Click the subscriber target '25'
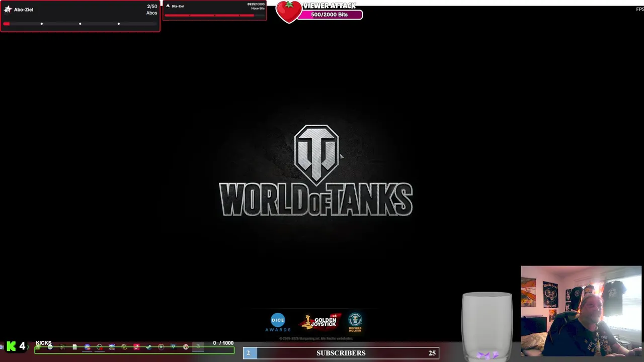Viewport: 644px width, 362px height. pyautogui.click(x=432, y=353)
